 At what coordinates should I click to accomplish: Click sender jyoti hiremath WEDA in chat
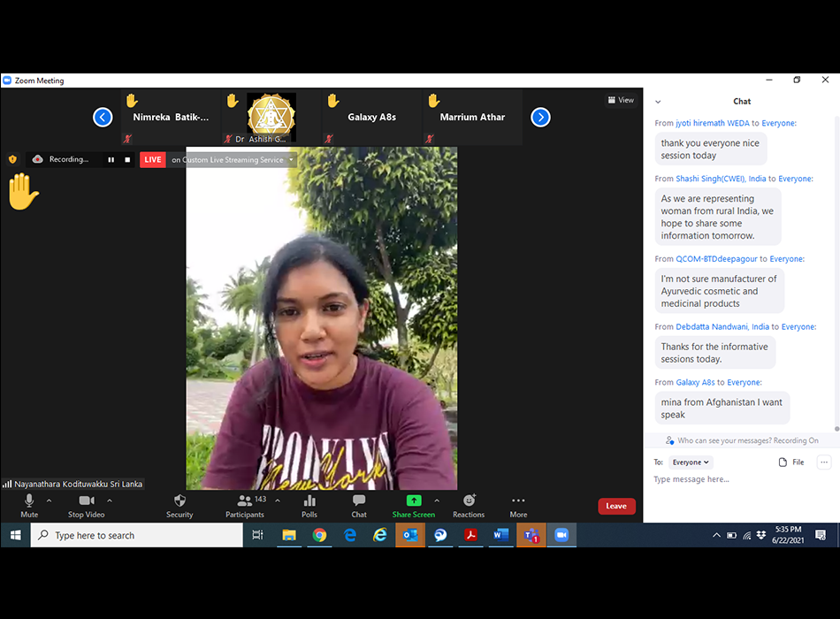tap(713, 123)
